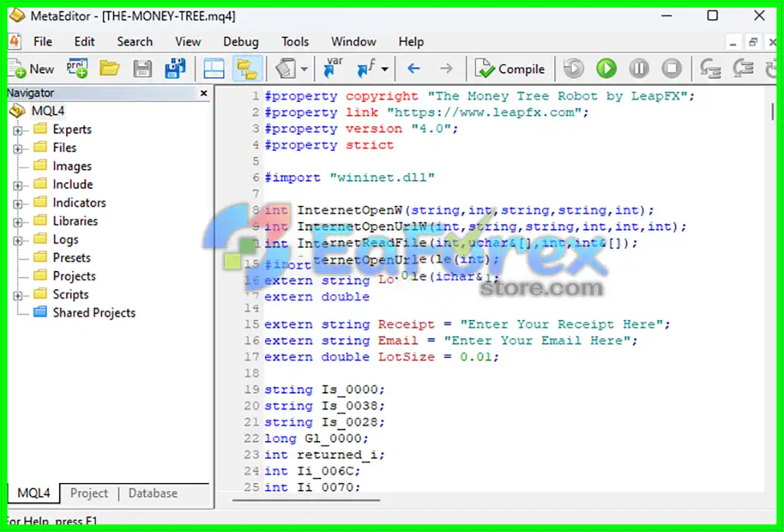Click the Step Over debug icon
The width and height of the screenshot is (784, 532).
pyautogui.click(x=743, y=68)
